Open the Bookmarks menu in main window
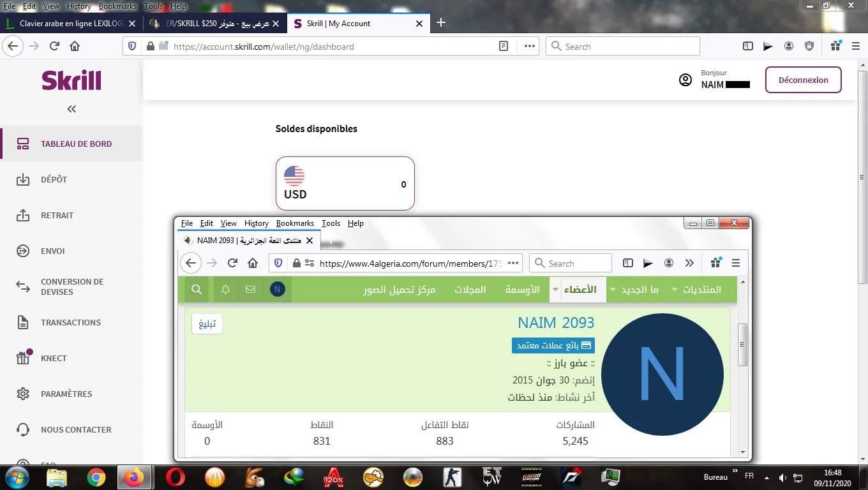 click(x=117, y=6)
